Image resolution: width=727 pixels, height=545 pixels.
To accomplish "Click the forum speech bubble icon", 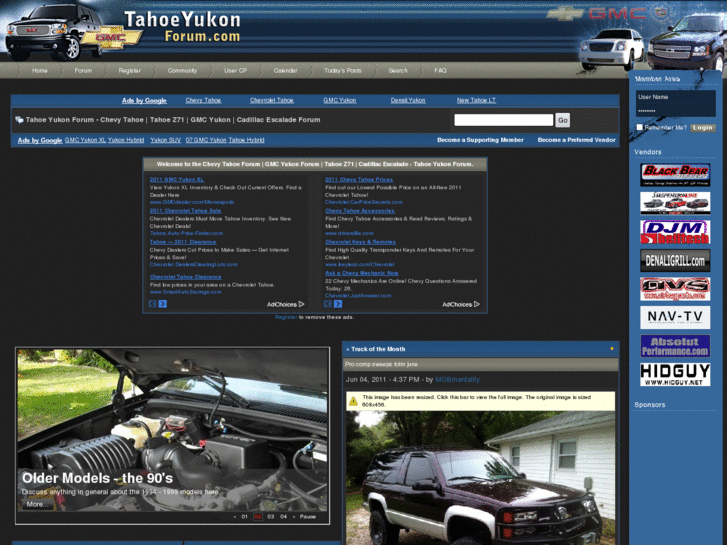I will [x=19, y=120].
